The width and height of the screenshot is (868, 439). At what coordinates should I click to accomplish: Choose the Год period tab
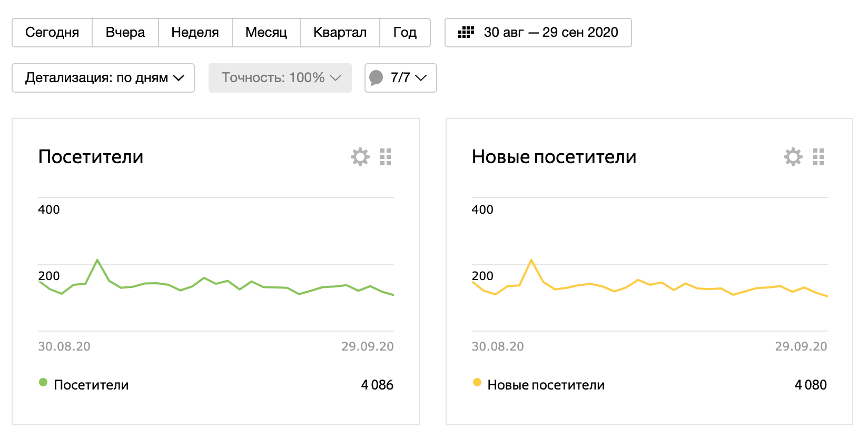[x=405, y=33]
